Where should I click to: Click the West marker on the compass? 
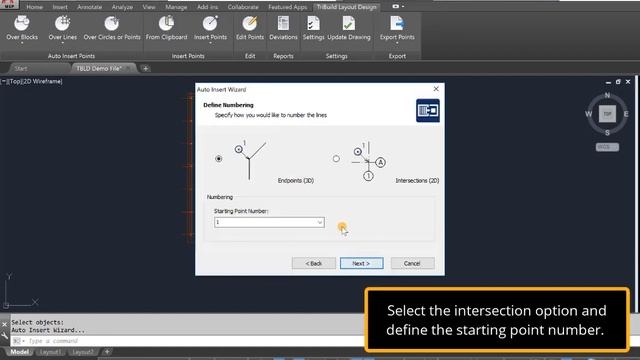coord(589,114)
